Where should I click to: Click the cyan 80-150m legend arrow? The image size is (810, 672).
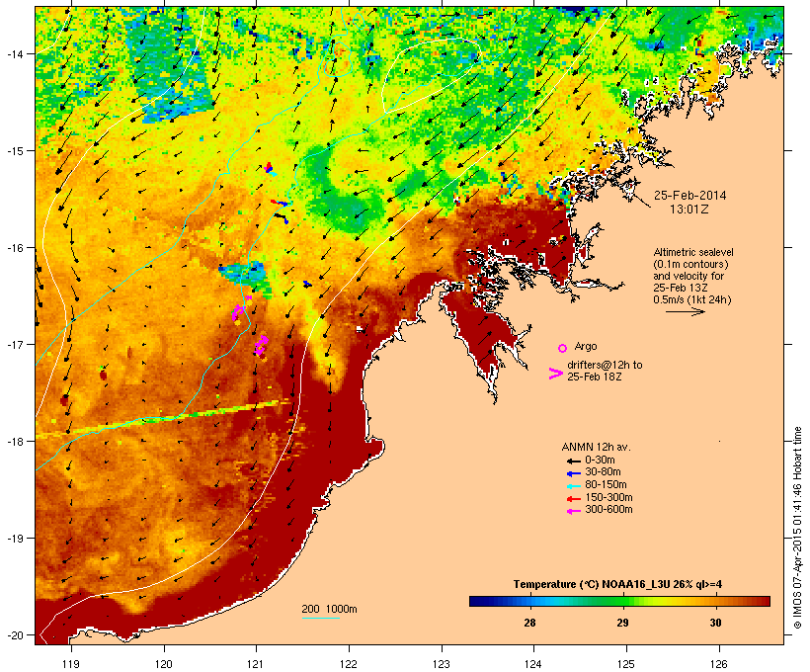[573, 486]
